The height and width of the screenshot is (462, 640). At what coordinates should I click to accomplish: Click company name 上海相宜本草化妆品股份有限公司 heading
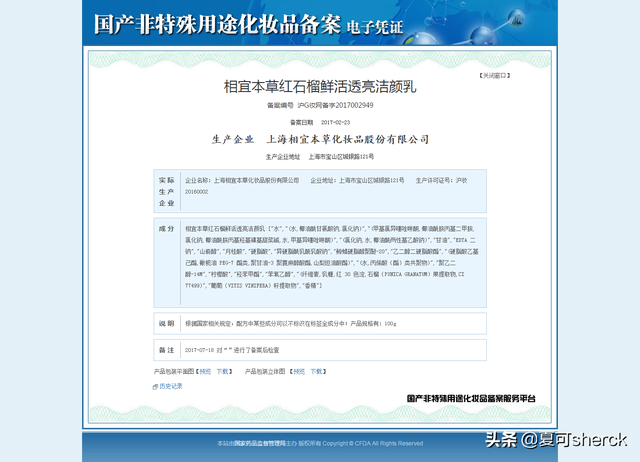[x=348, y=140]
